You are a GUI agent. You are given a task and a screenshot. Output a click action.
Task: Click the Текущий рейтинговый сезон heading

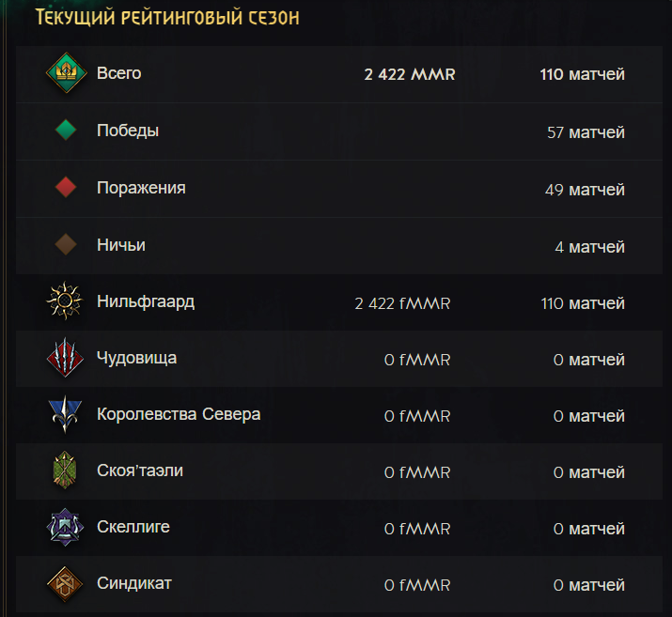pyautogui.click(x=167, y=18)
